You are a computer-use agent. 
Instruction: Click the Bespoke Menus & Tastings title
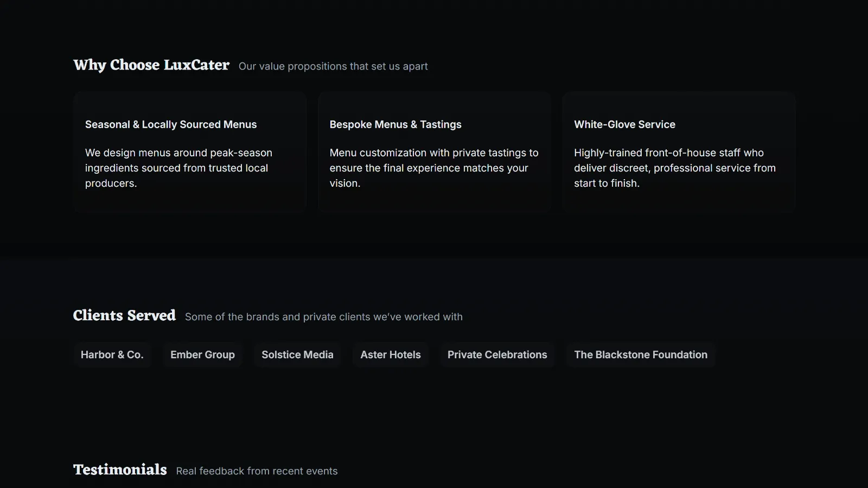pos(395,124)
